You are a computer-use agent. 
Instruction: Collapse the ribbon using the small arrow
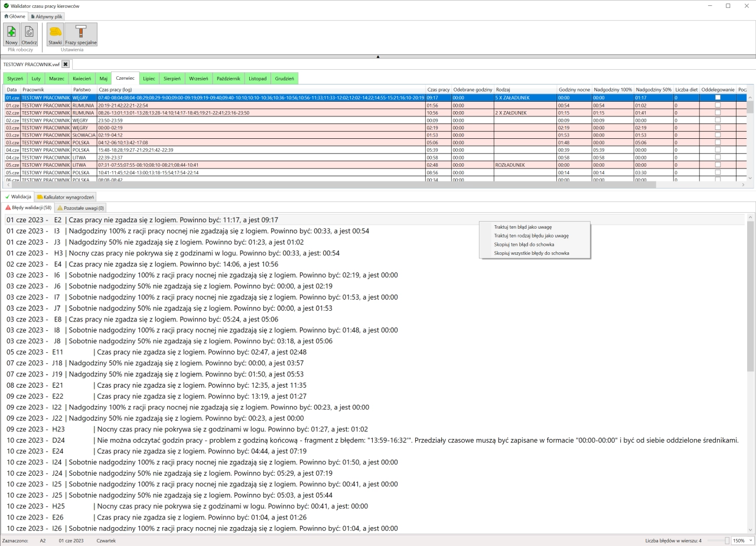click(x=378, y=57)
